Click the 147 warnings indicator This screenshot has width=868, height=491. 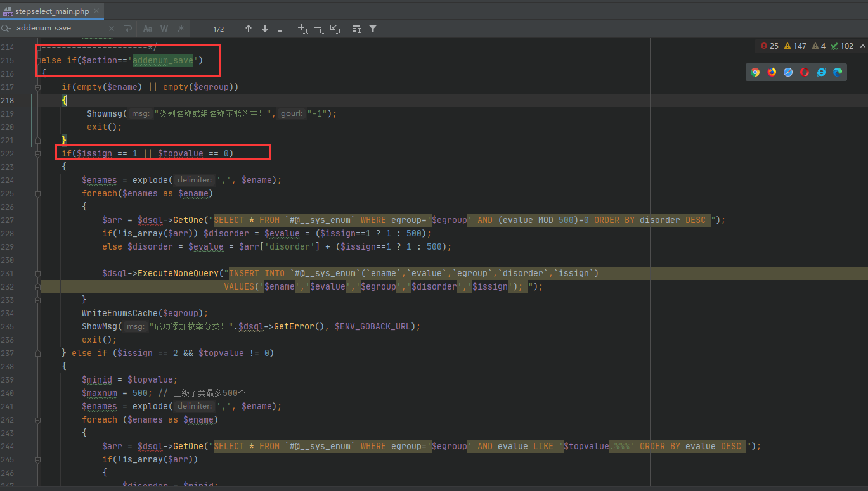click(x=795, y=46)
